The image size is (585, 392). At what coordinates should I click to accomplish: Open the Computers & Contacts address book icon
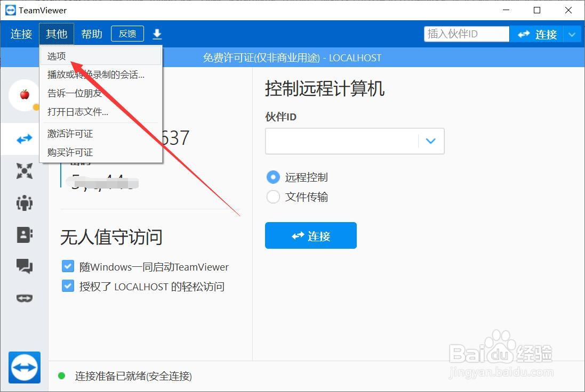(x=24, y=235)
